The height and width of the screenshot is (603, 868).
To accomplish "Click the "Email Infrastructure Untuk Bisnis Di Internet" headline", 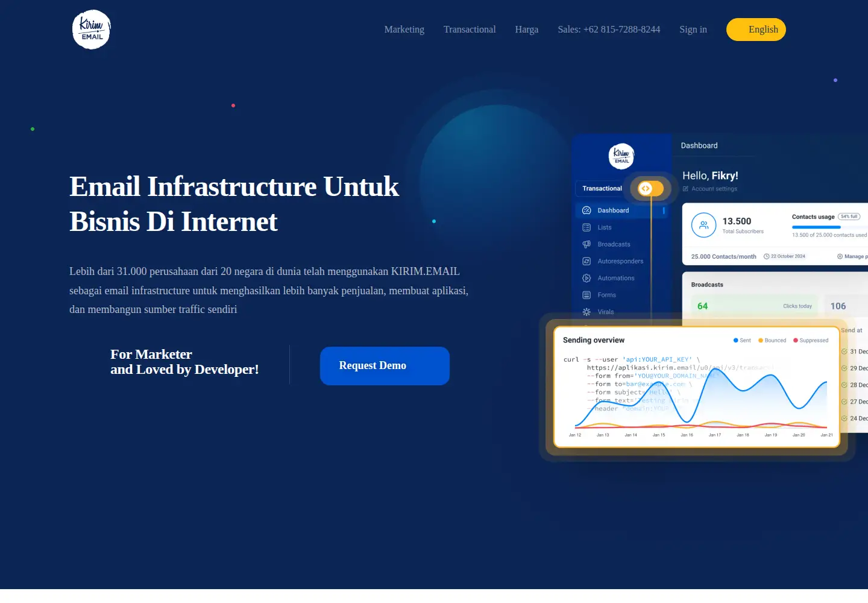I will (234, 204).
